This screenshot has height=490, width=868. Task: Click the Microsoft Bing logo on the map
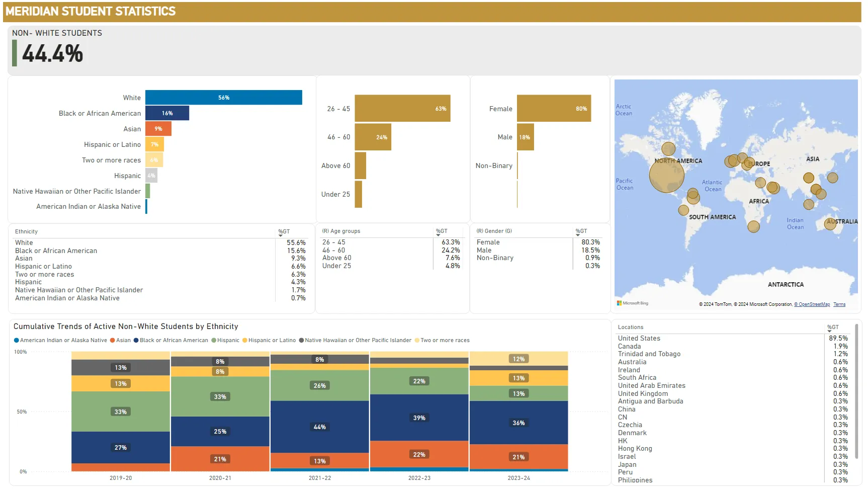633,303
